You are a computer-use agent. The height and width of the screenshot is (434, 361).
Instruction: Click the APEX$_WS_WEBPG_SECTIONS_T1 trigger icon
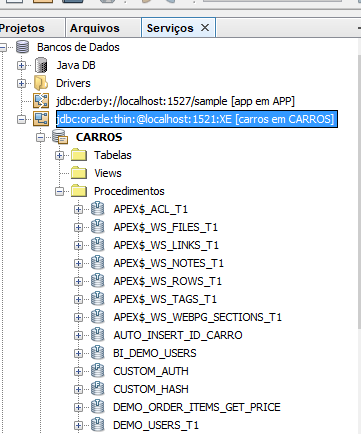(x=98, y=317)
